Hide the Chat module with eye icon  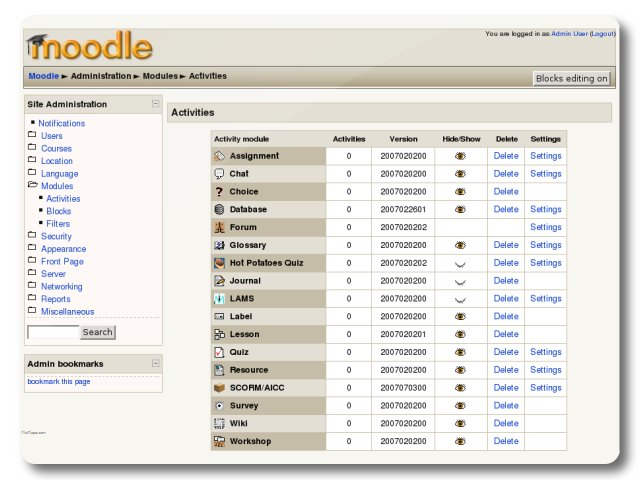(x=460, y=174)
